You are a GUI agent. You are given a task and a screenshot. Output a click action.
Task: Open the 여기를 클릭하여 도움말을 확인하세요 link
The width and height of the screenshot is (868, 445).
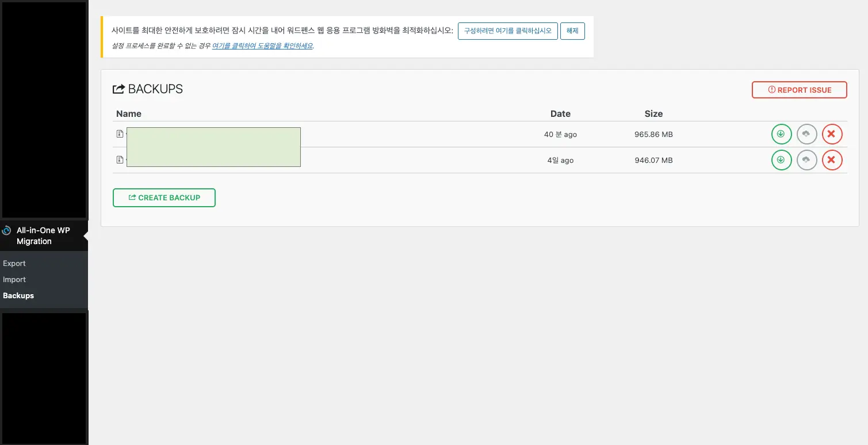[x=262, y=46]
